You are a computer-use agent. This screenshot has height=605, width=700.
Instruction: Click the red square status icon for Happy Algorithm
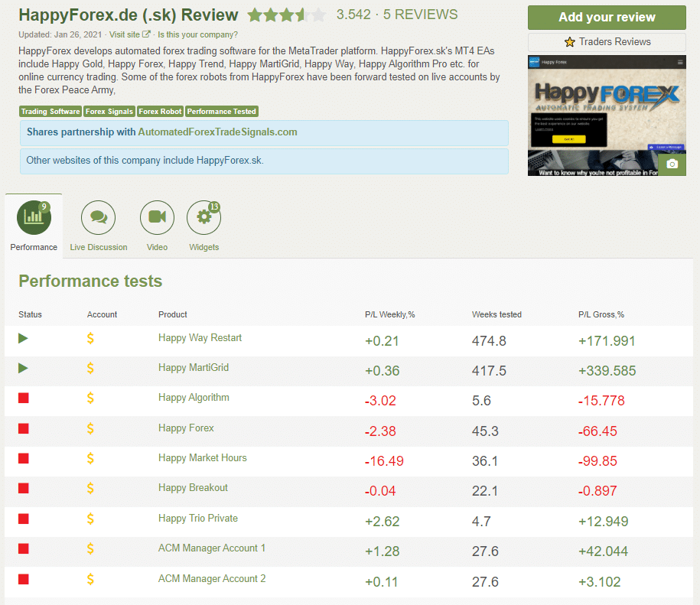click(22, 398)
